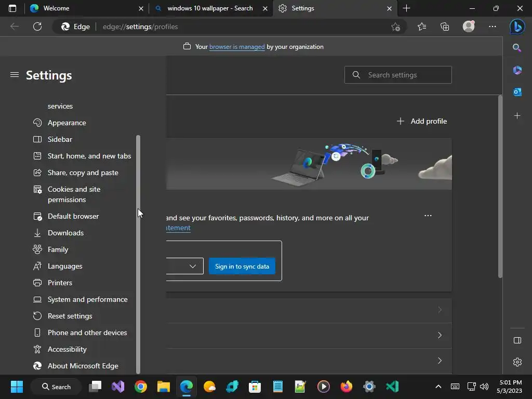This screenshot has width=532, height=399.
Task: Click the settings menu scrollbar
Action: pyautogui.click(x=138, y=254)
